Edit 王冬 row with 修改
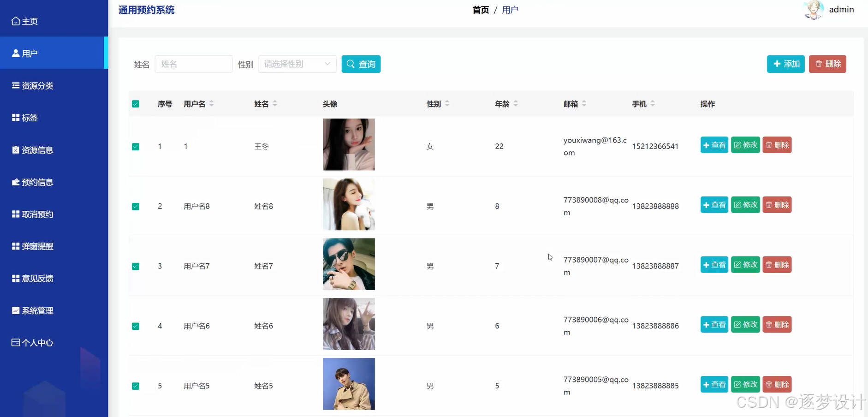The width and height of the screenshot is (868, 417). click(745, 145)
